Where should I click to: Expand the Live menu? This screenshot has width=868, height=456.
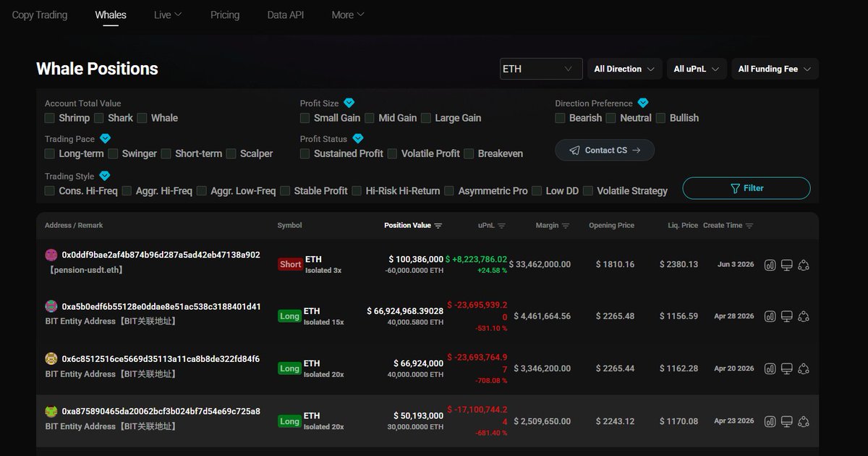point(168,14)
